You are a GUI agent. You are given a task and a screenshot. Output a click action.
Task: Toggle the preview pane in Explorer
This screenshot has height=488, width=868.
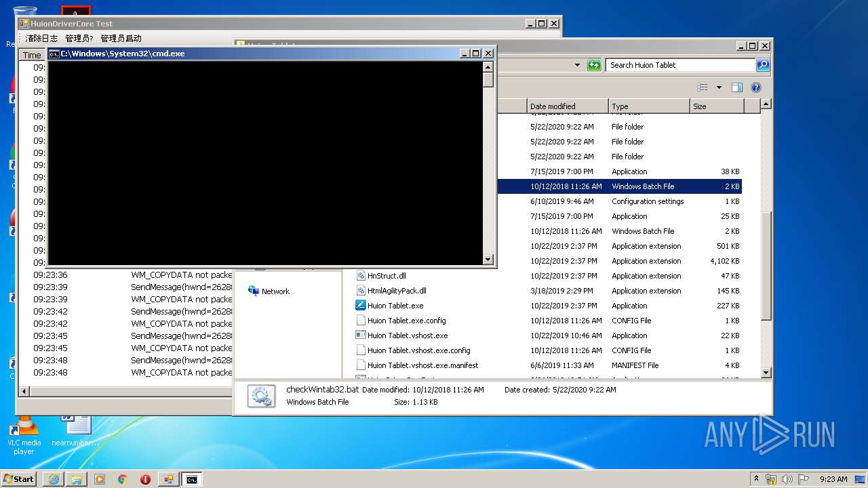pyautogui.click(x=737, y=87)
